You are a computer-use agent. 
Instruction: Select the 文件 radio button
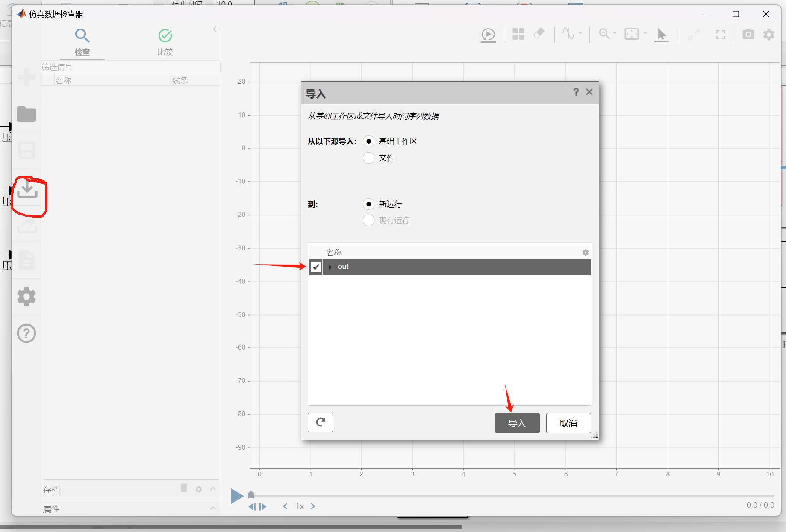pos(368,158)
